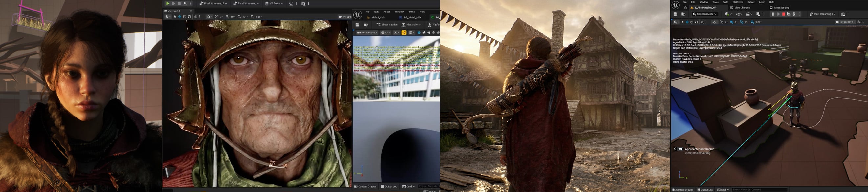The width and height of the screenshot is (868, 192).
Task: Click the Possess player icon in right editor
Action: click(794, 14)
